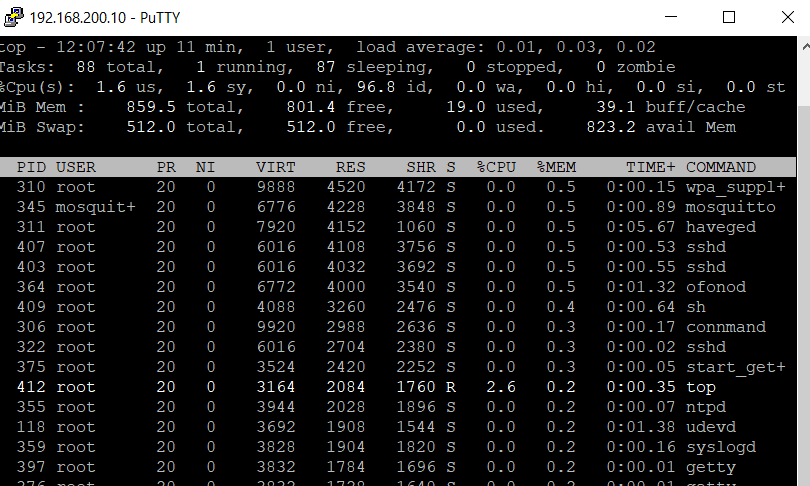The image size is (810, 486).
Task: Click the 'connmand' command text
Action: [726, 327]
